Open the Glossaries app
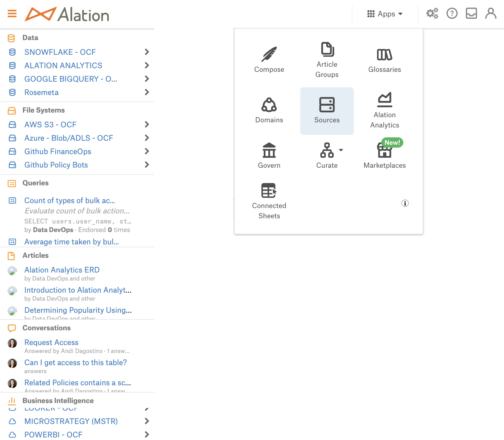Viewport: 504px width, 440px height. click(385, 60)
